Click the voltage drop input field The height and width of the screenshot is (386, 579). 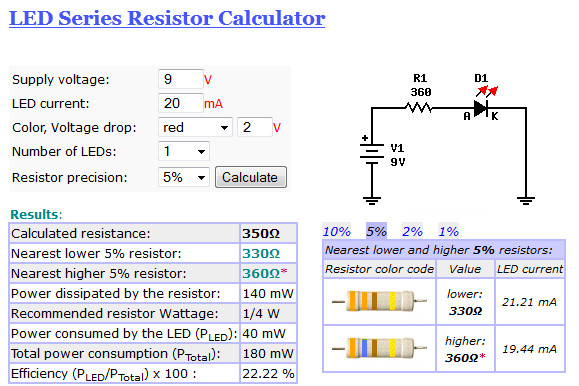click(x=255, y=127)
